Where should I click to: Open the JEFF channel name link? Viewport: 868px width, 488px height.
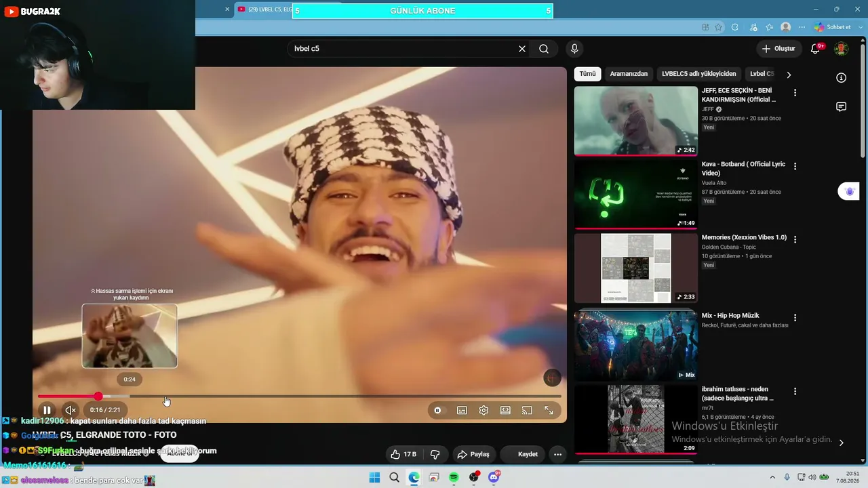point(708,109)
